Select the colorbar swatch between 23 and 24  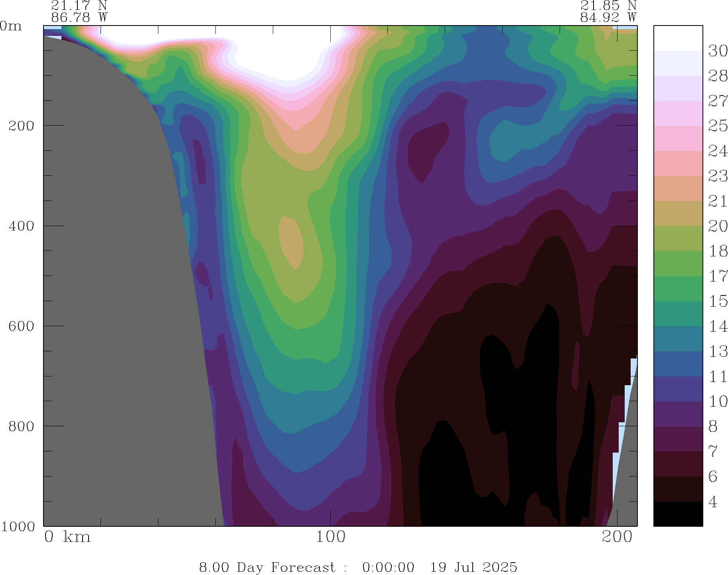[x=678, y=163]
